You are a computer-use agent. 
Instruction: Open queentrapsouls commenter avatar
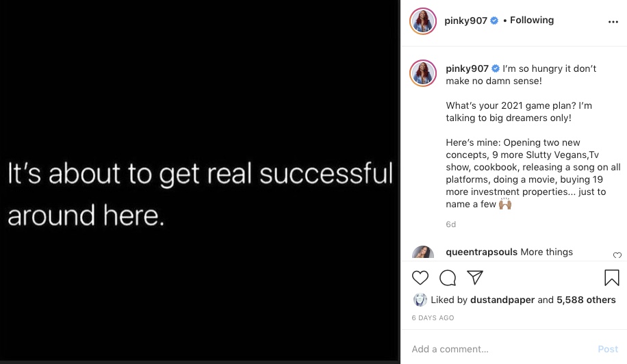(x=423, y=254)
